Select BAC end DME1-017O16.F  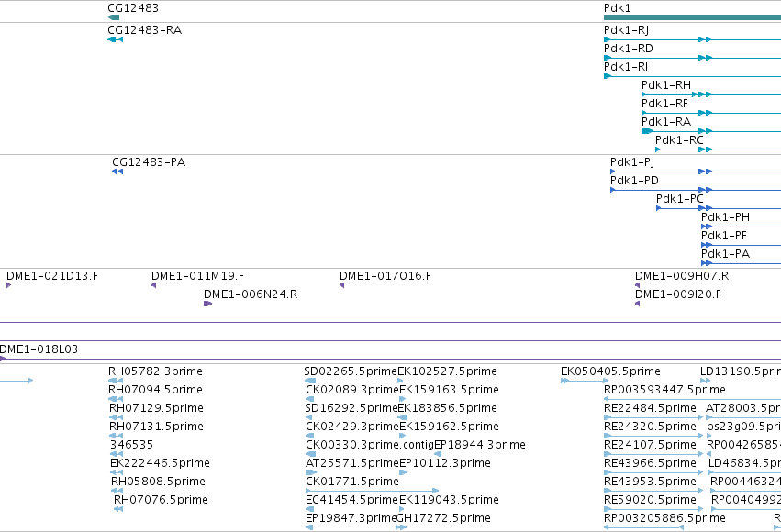(341, 285)
